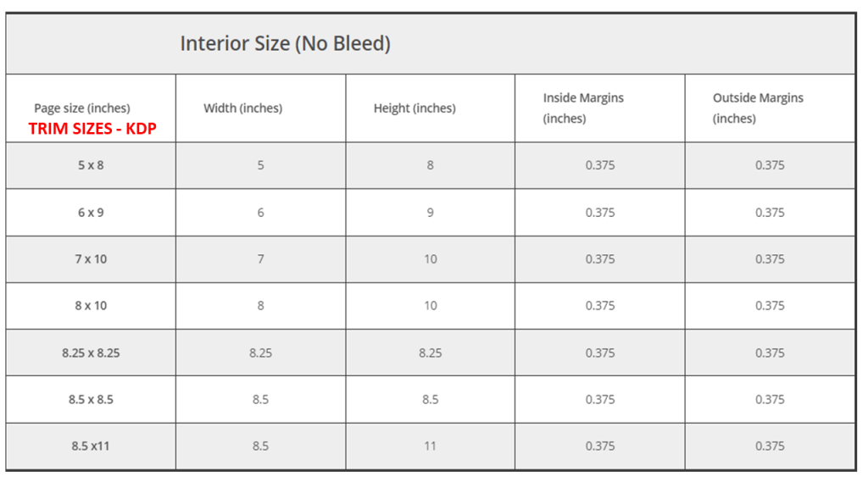The width and height of the screenshot is (868, 488).
Task: Click the "7 x 10" page size cell
Action: 91,259
